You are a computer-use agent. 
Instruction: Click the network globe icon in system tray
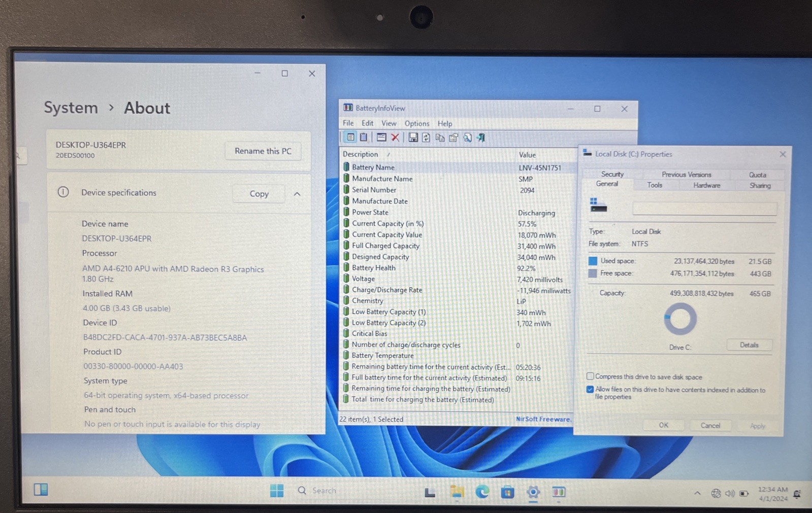716,493
